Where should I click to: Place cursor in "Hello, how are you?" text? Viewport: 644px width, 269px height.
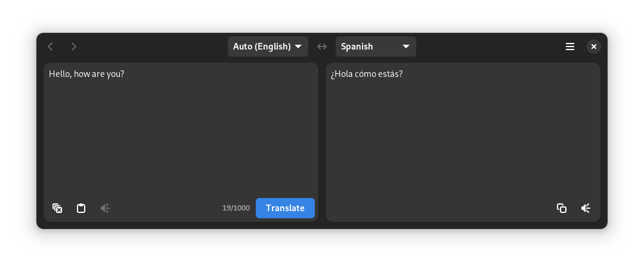tap(86, 74)
